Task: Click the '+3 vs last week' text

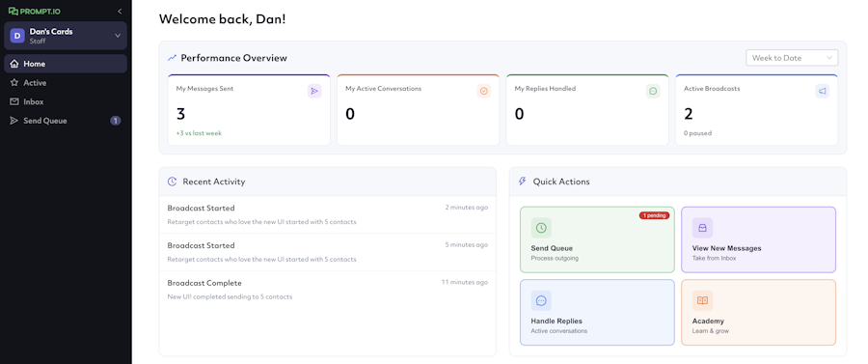Action: click(x=200, y=133)
